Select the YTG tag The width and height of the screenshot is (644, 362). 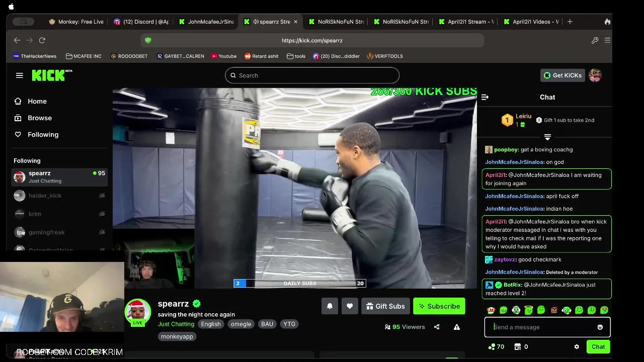click(x=289, y=324)
